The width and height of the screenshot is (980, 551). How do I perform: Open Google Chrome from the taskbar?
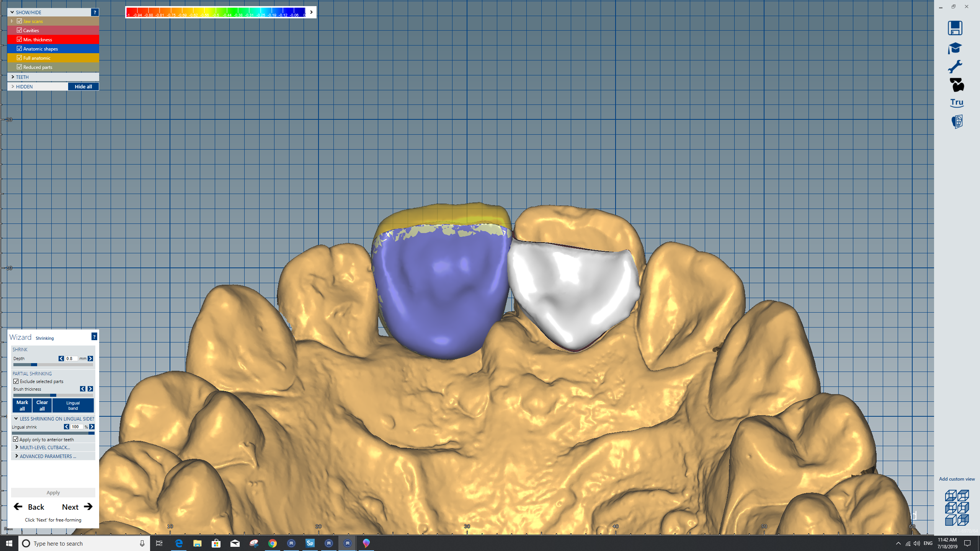point(272,543)
